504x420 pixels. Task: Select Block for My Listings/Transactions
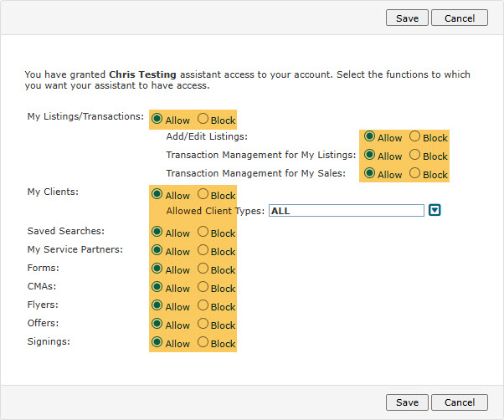click(x=203, y=120)
